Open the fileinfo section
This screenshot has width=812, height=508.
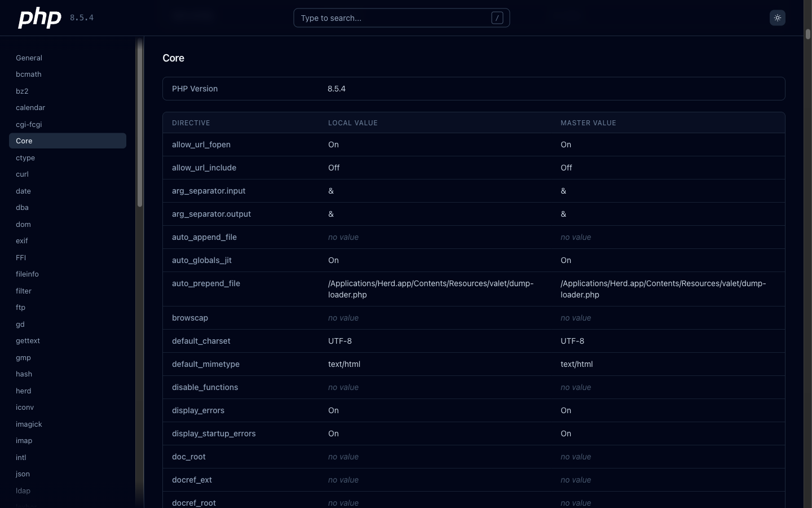coord(27,274)
